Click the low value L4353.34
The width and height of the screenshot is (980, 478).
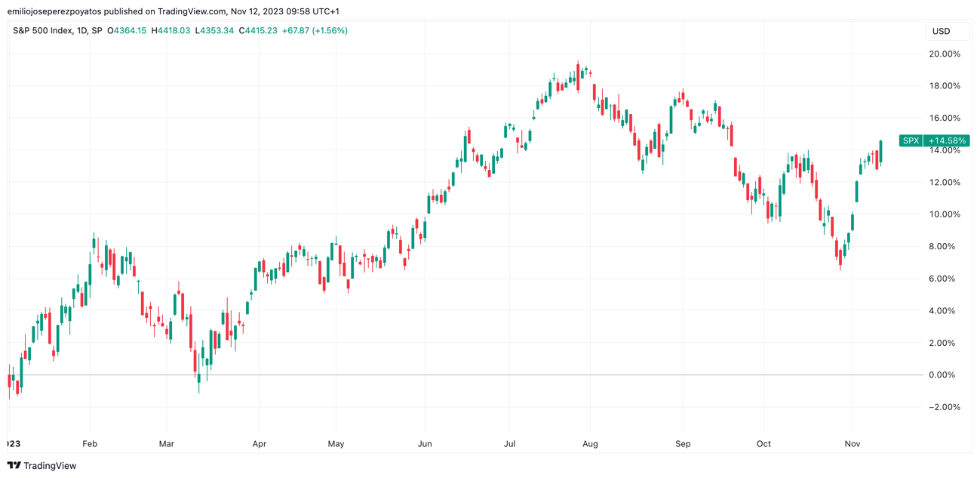pyautogui.click(x=214, y=31)
